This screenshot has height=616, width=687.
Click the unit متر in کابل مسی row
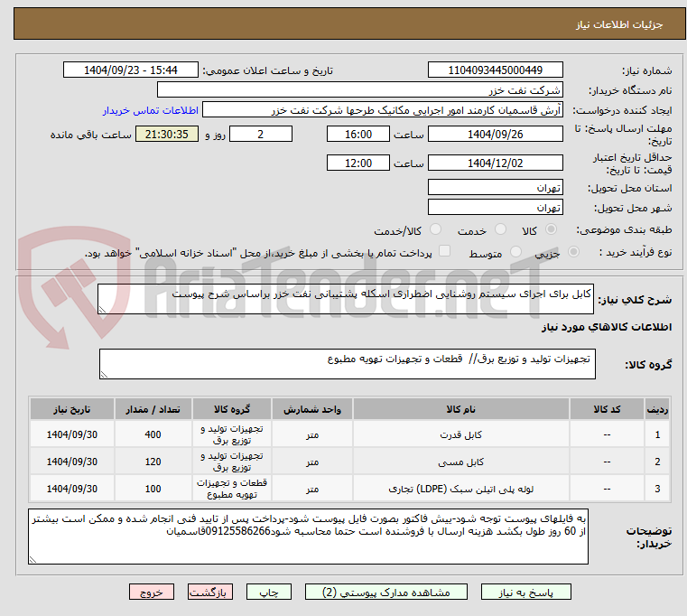click(x=312, y=462)
